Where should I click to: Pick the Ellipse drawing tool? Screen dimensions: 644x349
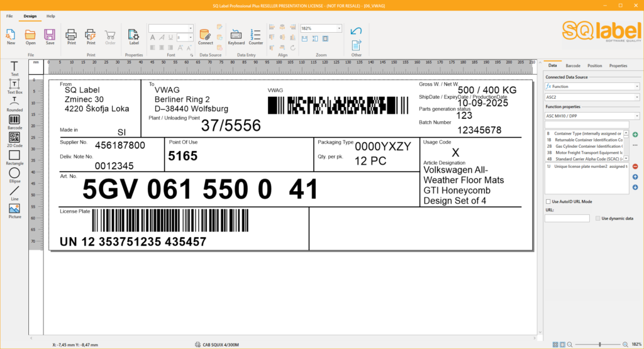(x=14, y=173)
